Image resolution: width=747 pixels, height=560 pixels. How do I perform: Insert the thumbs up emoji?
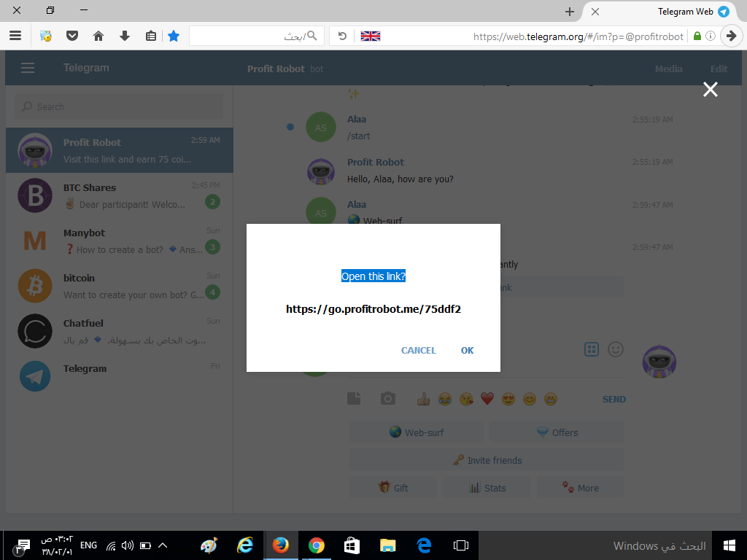pyautogui.click(x=423, y=399)
